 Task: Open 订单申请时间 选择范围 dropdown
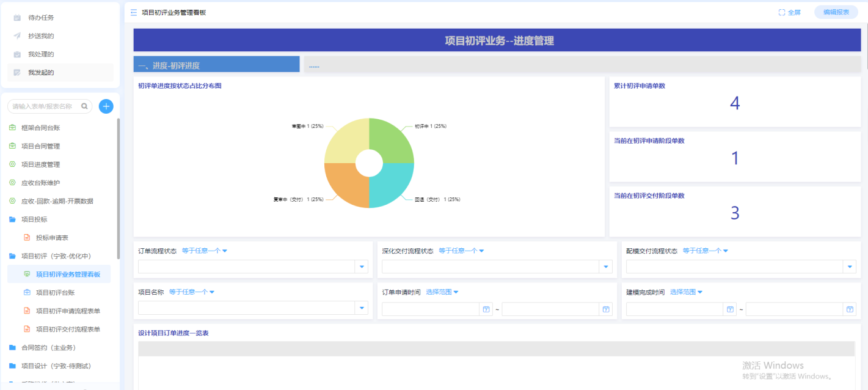tap(442, 292)
